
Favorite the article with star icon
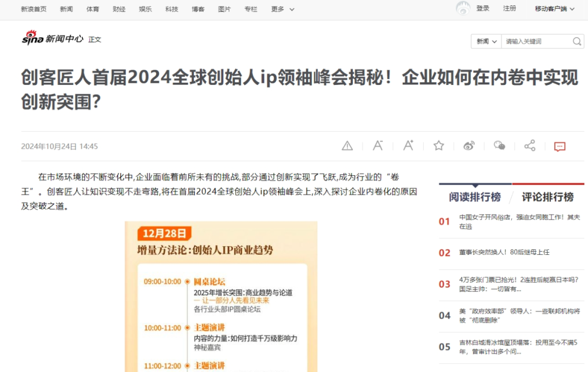[x=438, y=145]
